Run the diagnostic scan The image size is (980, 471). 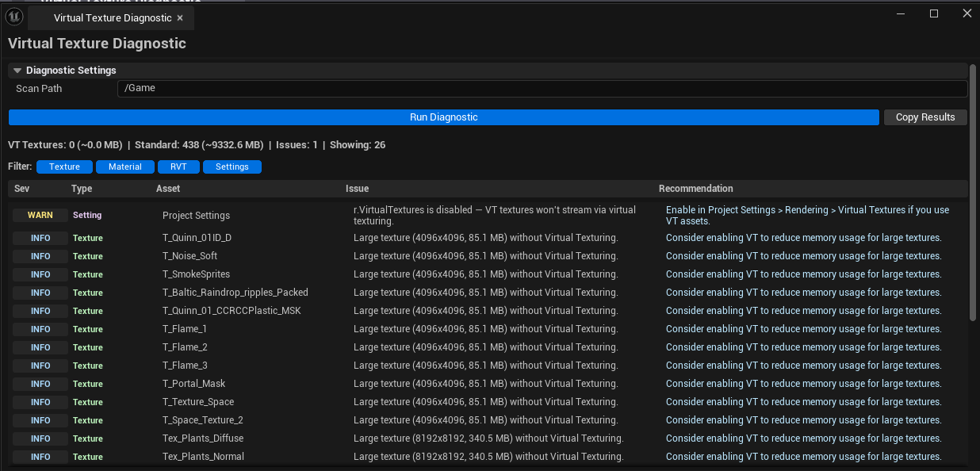[444, 117]
